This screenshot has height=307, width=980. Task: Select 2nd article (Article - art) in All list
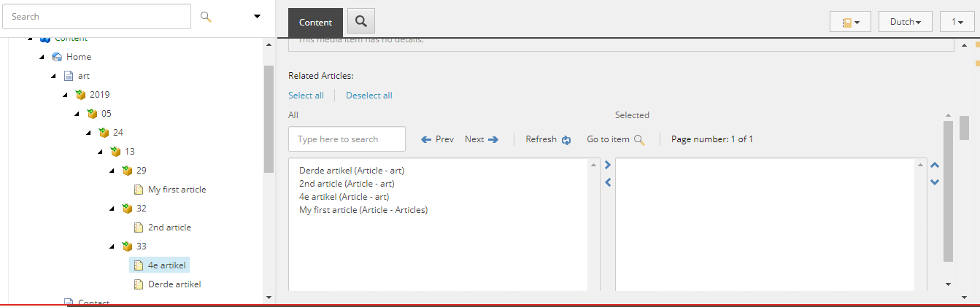pos(347,184)
